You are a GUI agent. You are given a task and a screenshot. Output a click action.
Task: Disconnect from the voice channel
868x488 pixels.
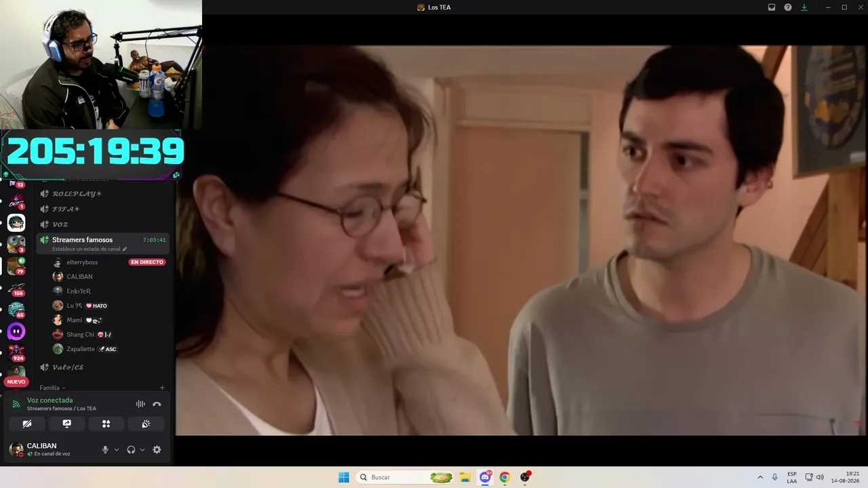(157, 404)
